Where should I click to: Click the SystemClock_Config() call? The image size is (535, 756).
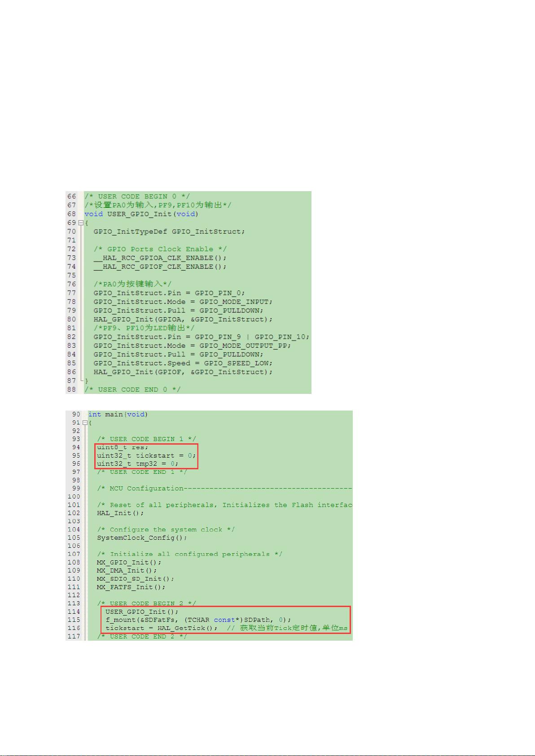click(142, 538)
